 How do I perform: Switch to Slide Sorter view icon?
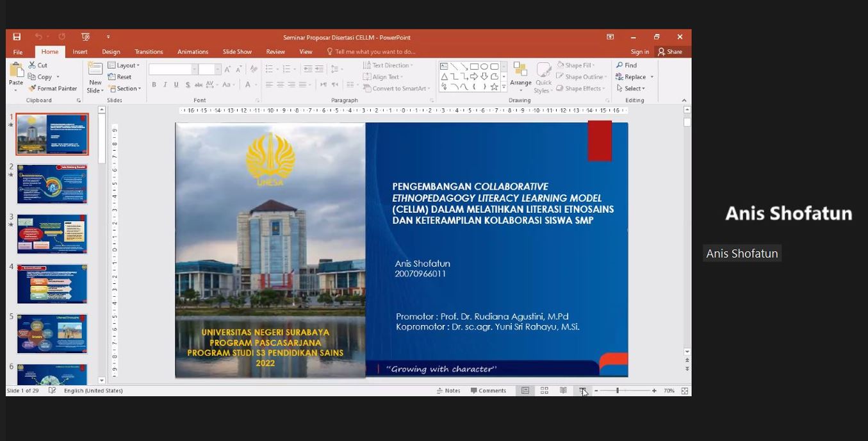(545, 390)
